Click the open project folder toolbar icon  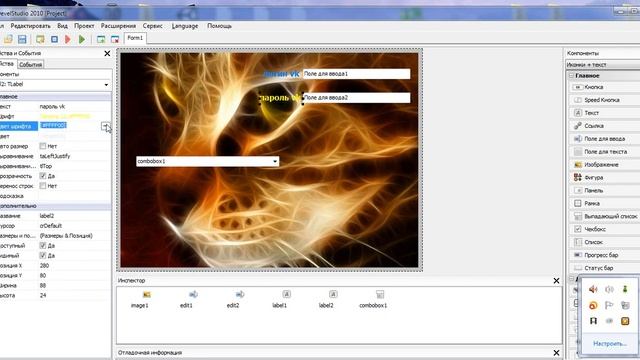coord(8,39)
